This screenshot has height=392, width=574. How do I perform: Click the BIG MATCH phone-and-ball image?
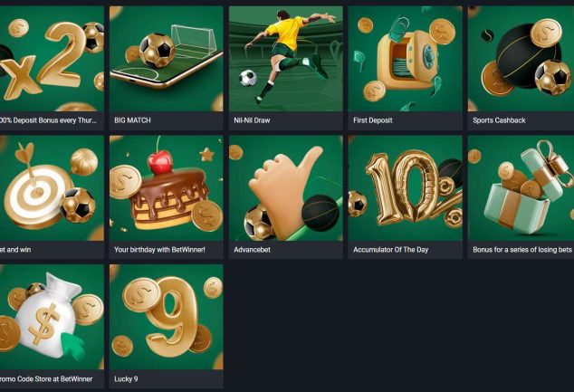tap(167, 59)
